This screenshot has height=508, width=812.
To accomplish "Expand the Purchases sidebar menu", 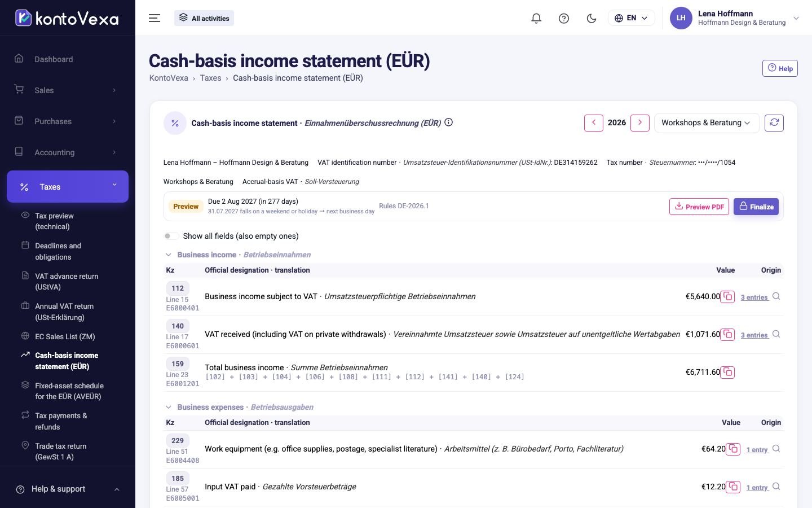I will coord(68,121).
